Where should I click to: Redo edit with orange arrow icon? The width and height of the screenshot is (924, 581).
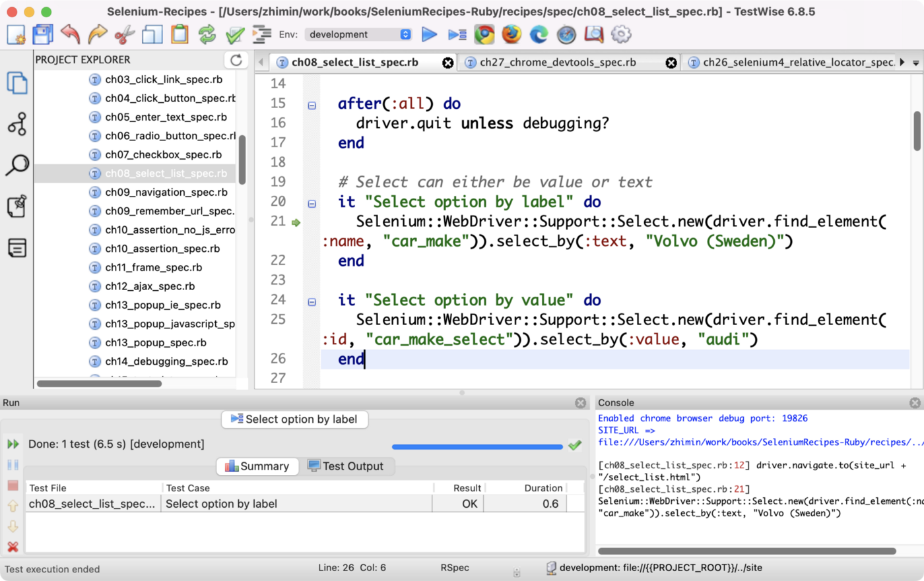pos(98,34)
